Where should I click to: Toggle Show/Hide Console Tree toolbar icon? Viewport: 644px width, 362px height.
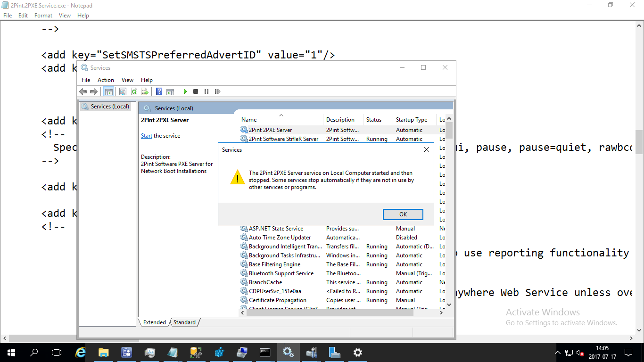(108, 91)
